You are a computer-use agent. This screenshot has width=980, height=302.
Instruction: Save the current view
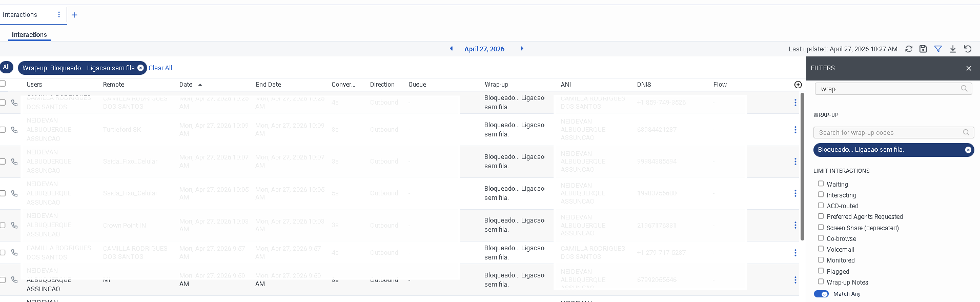pyautogui.click(x=923, y=49)
